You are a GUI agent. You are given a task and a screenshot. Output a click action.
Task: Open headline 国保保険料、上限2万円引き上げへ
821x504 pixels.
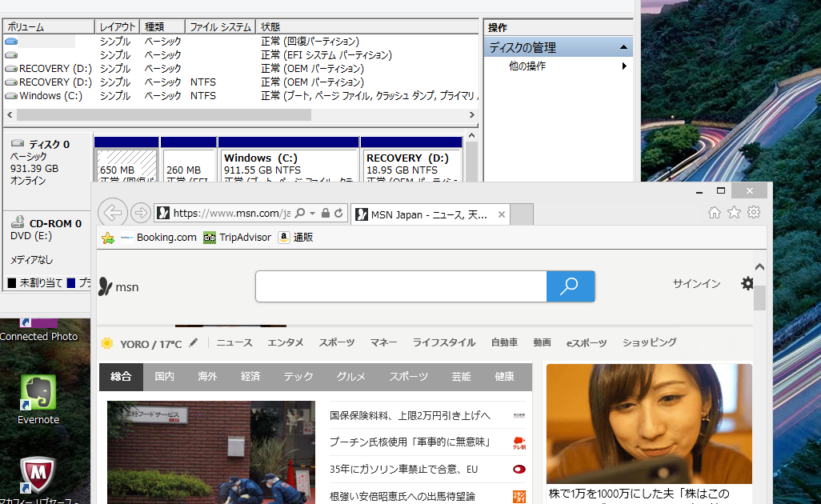click(x=410, y=415)
